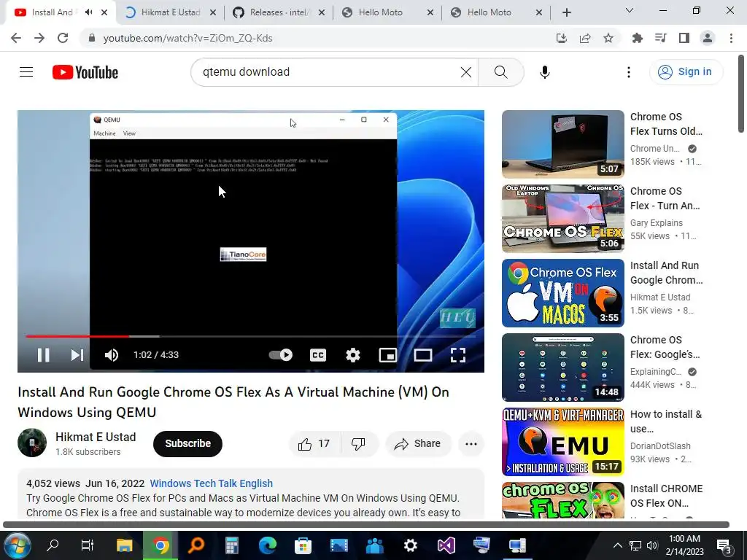Skip to next video
747x560 pixels.
77,355
